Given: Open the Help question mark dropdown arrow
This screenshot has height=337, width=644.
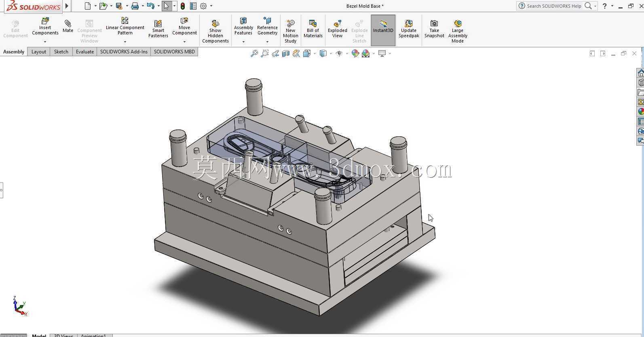Looking at the screenshot, I should pos(612,6).
